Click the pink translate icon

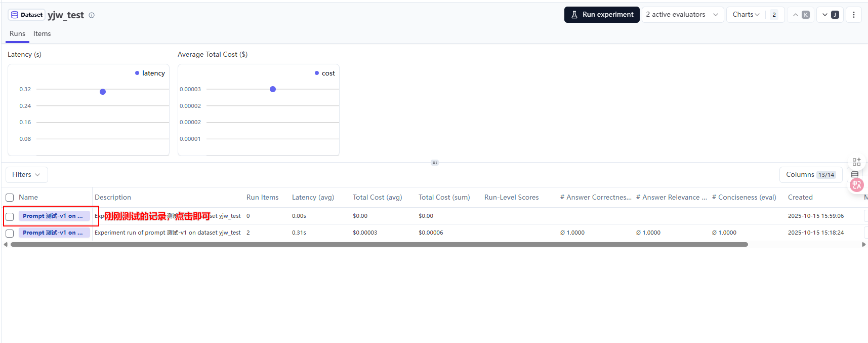coord(856,185)
